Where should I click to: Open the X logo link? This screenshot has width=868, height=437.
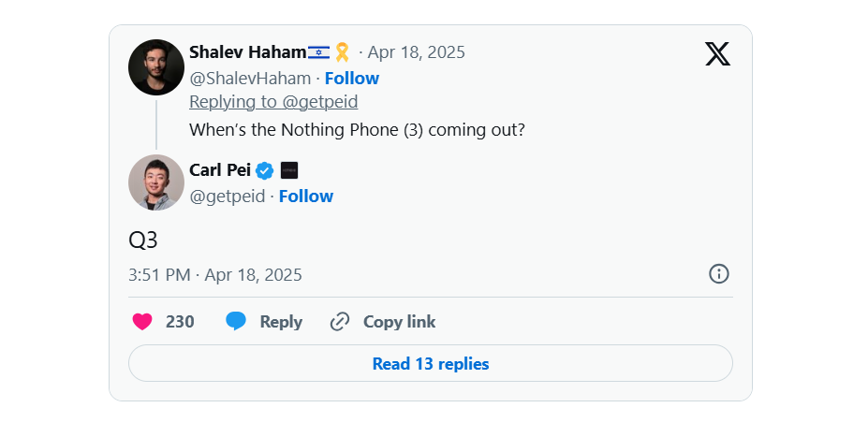click(x=717, y=53)
